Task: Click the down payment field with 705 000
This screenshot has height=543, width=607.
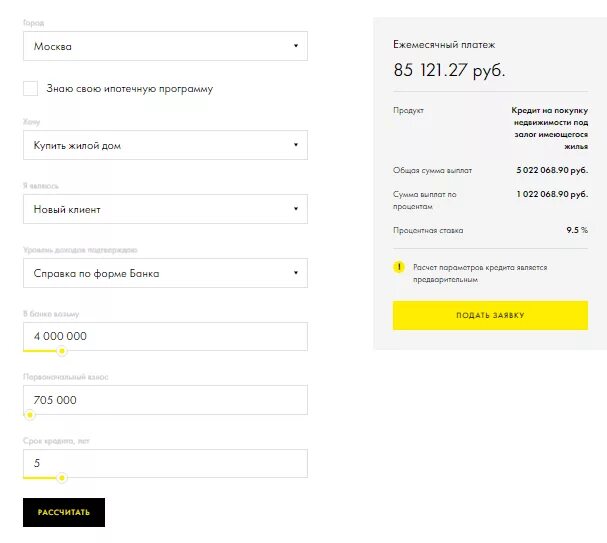Action: pyautogui.click(x=165, y=400)
